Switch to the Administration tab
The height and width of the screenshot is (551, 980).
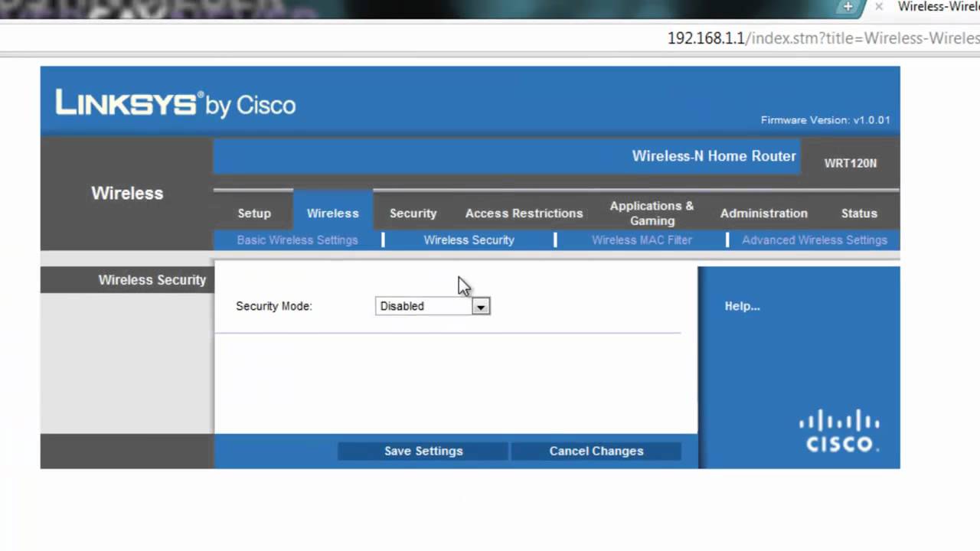point(763,214)
